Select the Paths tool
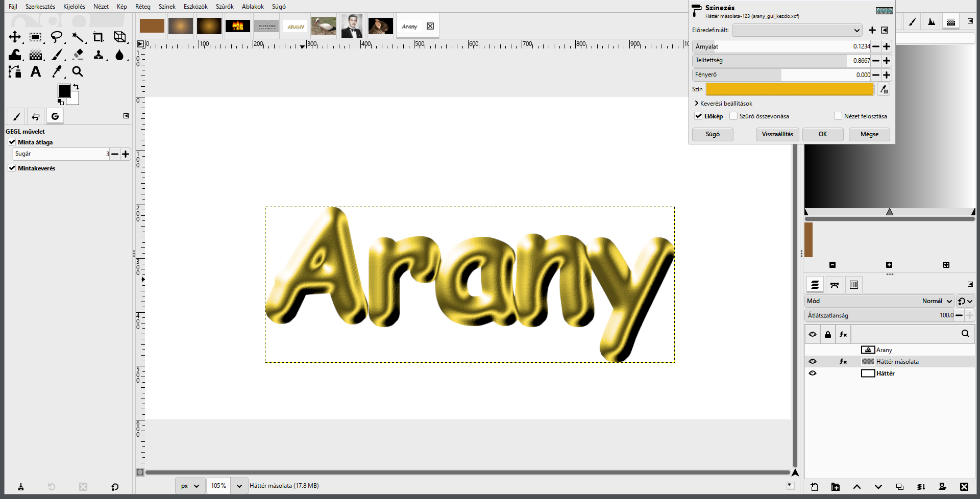 click(x=15, y=71)
